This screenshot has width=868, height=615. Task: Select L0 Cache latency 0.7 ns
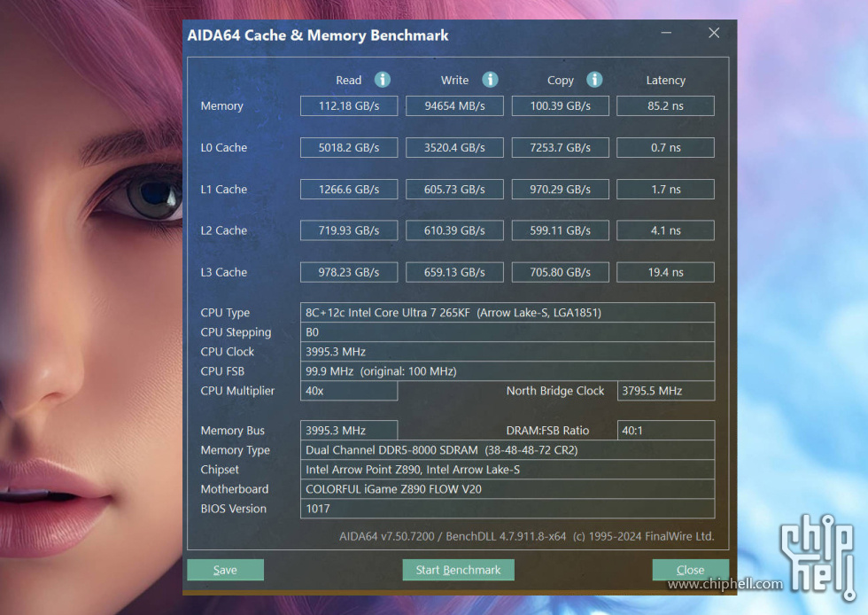[x=665, y=147]
